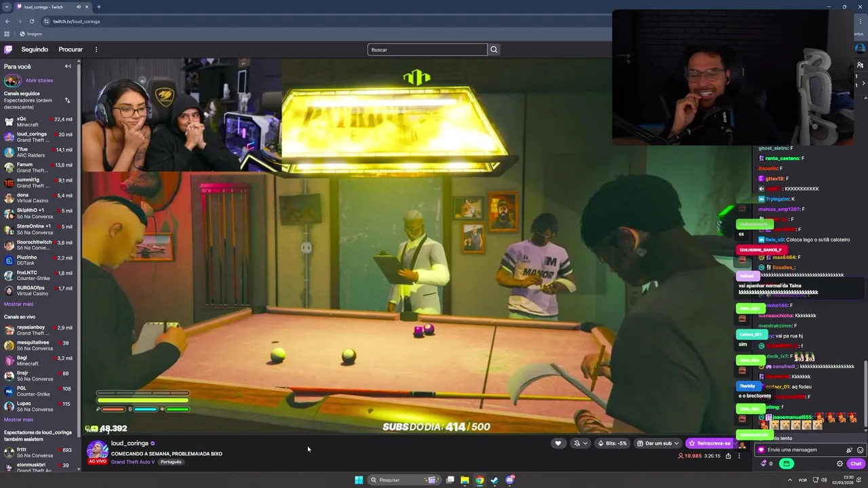Open a new browser tab

(98, 7)
